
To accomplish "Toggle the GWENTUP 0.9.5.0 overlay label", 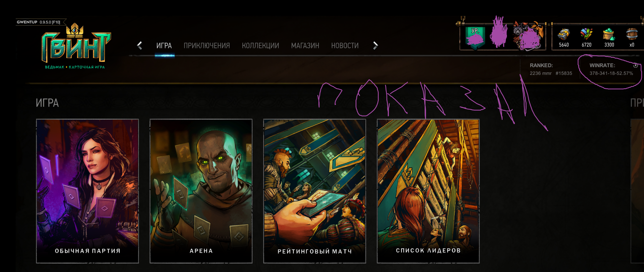I will click(x=39, y=22).
